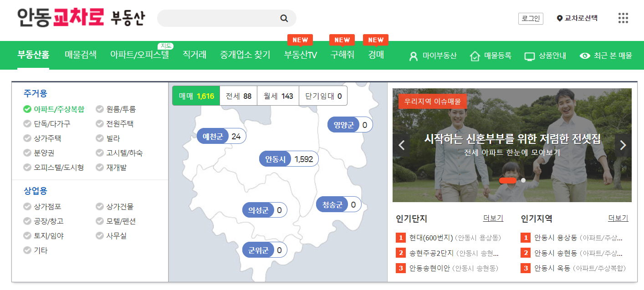Image resolution: width=644 pixels, height=290 pixels.
Task: Select 군위군 0 on the map
Action: tap(265, 250)
